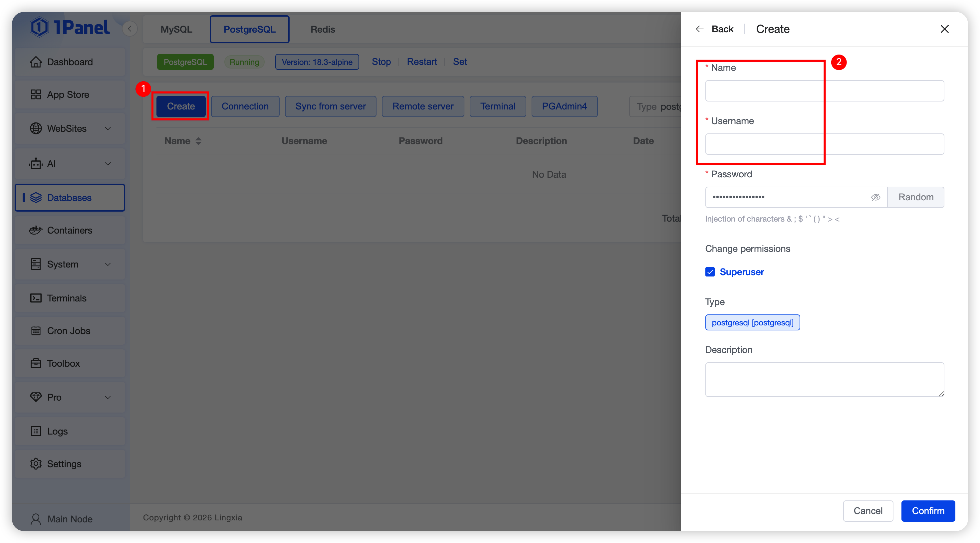Image resolution: width=980 pixels, height=543 pixels.
Task: Toggle password visibility eye icon
Action: coord(875,197)
